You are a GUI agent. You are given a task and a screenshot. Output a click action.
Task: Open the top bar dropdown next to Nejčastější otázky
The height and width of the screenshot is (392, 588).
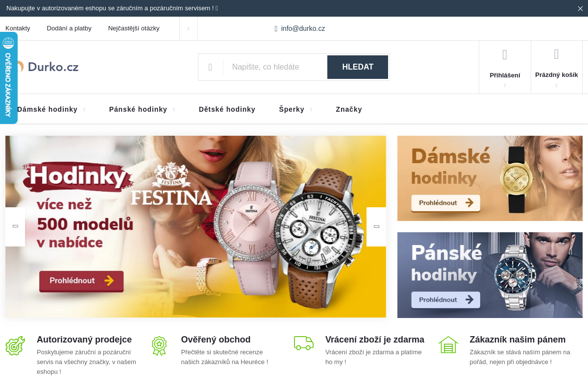coord(189,28)
